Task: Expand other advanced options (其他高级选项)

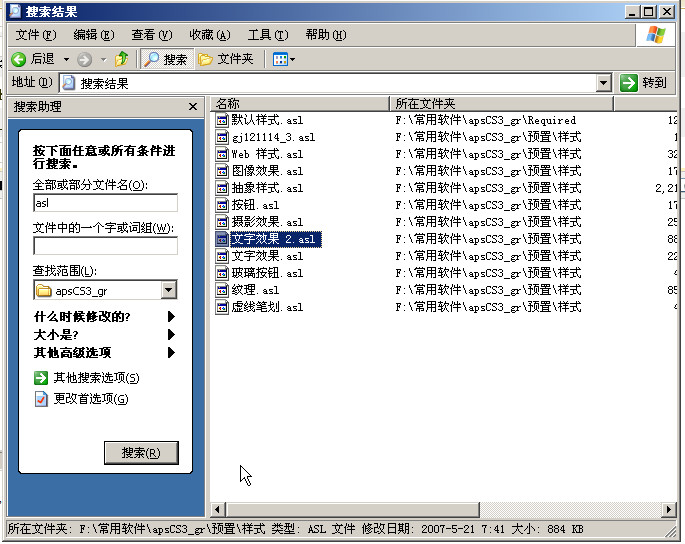Action: coord(171,353)
